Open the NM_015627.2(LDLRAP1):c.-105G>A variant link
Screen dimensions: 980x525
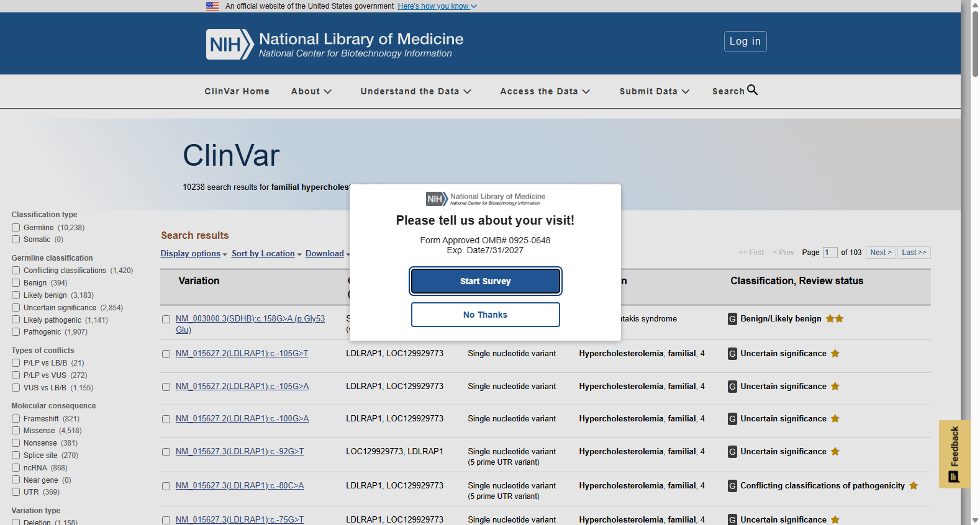pos(242,387)
